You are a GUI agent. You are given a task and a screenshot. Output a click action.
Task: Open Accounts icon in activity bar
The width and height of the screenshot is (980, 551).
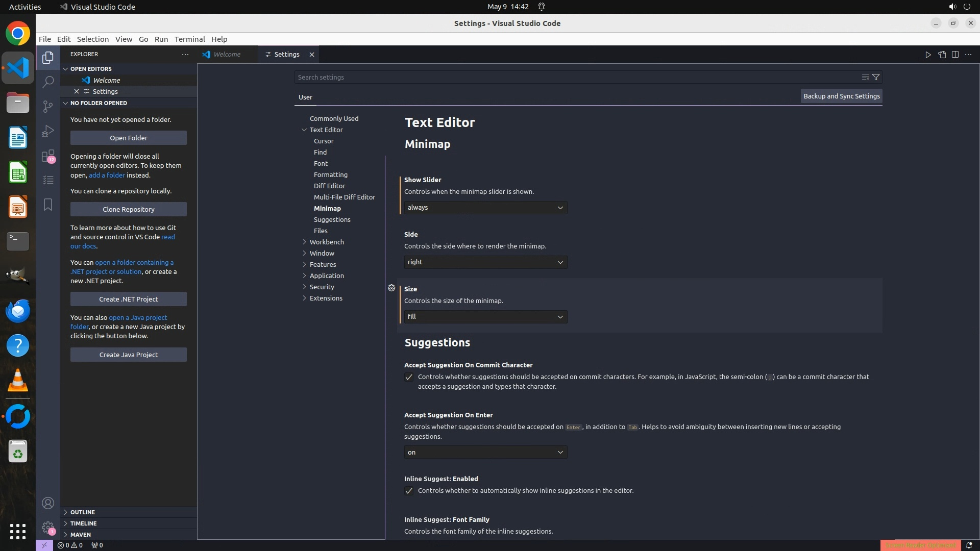click(48, 503)
